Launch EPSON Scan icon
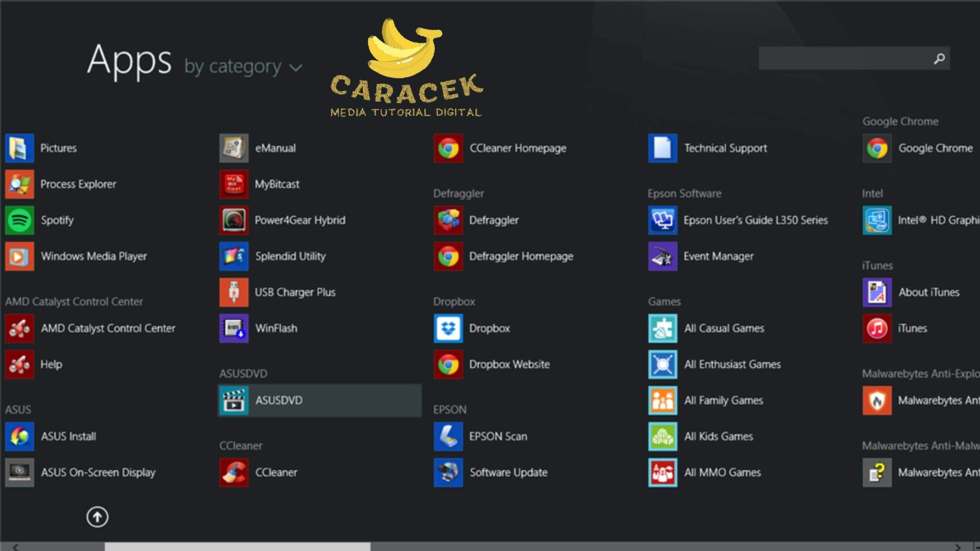980x551 pixels. coord(448,436)
